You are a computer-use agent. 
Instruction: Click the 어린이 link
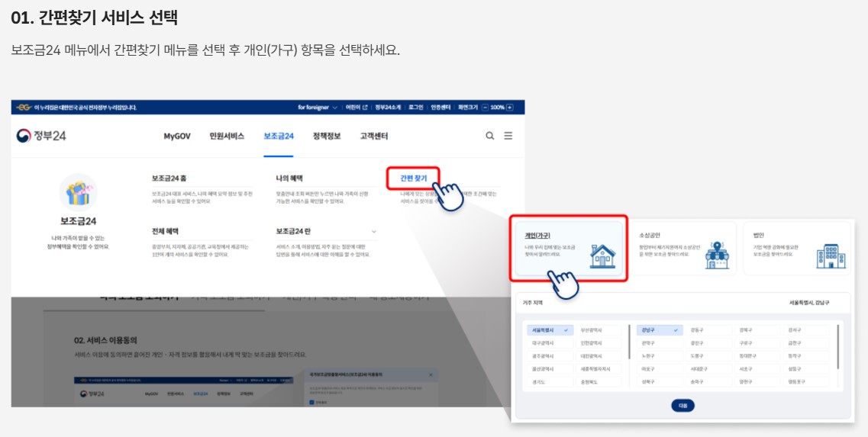pyautogui.click(x=353, y=108)
